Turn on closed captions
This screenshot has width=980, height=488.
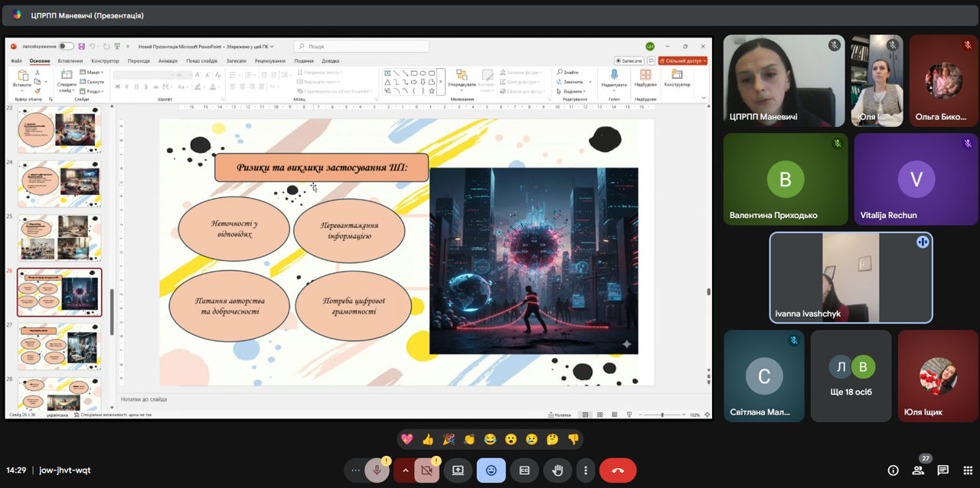[x=524, y=470]
